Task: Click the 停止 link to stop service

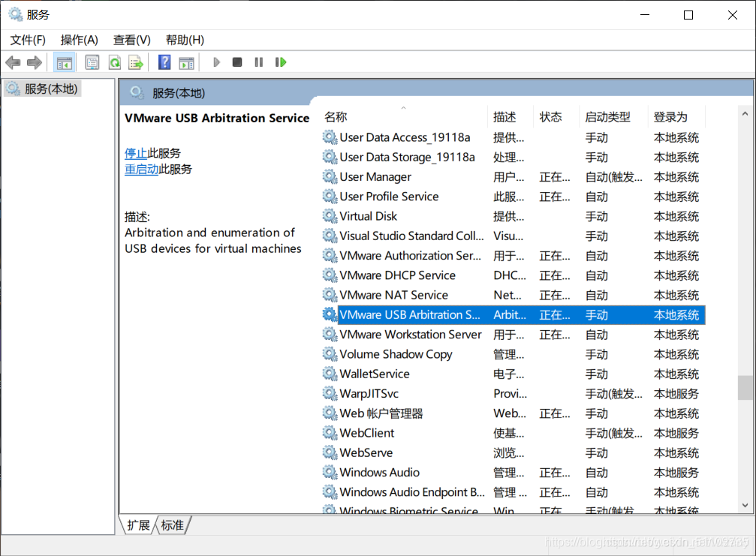Action: coord(135,153)
